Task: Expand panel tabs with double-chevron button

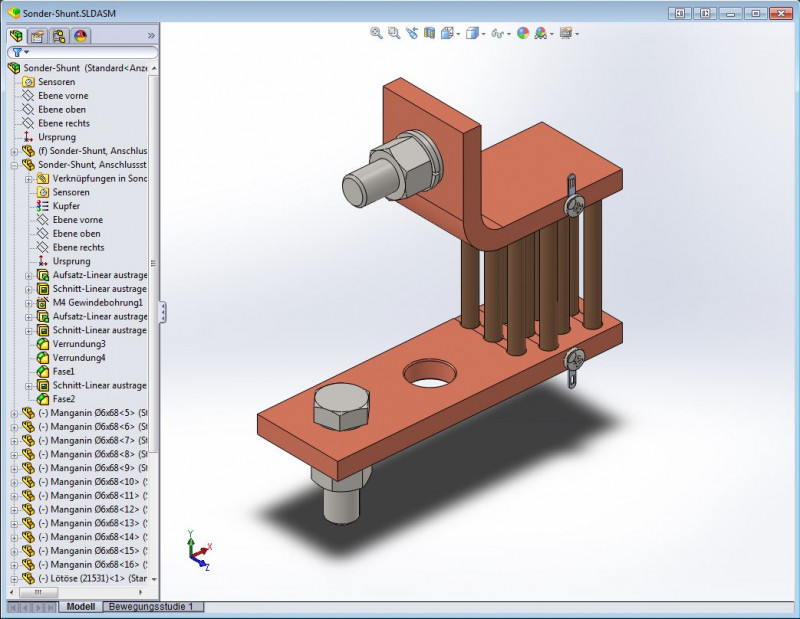Action: (151, 35)
